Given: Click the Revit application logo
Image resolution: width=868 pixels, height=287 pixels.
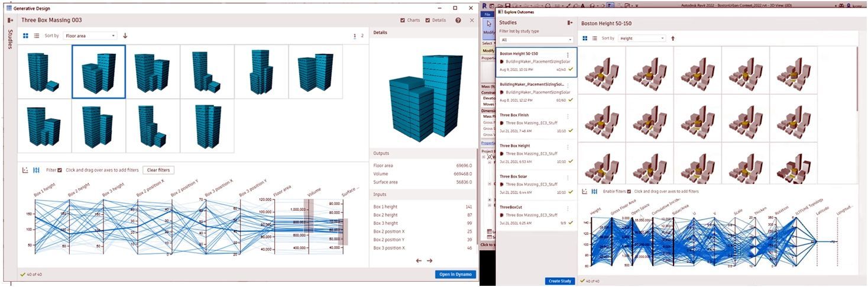Looking at the screenshot, I should pos(485,5).
